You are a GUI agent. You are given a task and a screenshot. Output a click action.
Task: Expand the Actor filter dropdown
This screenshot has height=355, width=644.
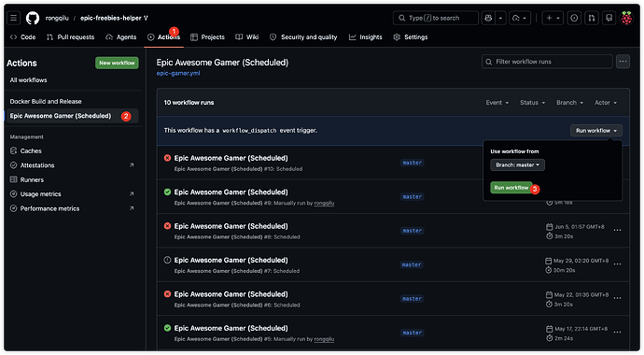pyautogui.click(x=606, y=103)
